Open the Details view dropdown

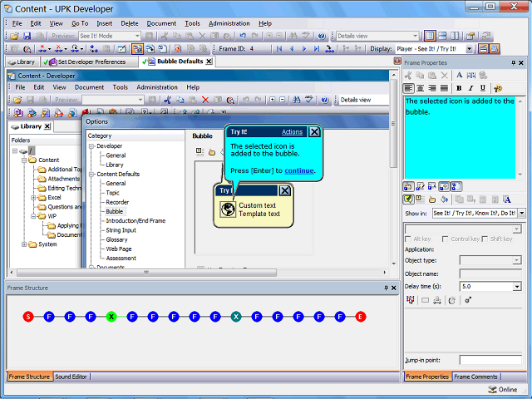tap(416, 36)
